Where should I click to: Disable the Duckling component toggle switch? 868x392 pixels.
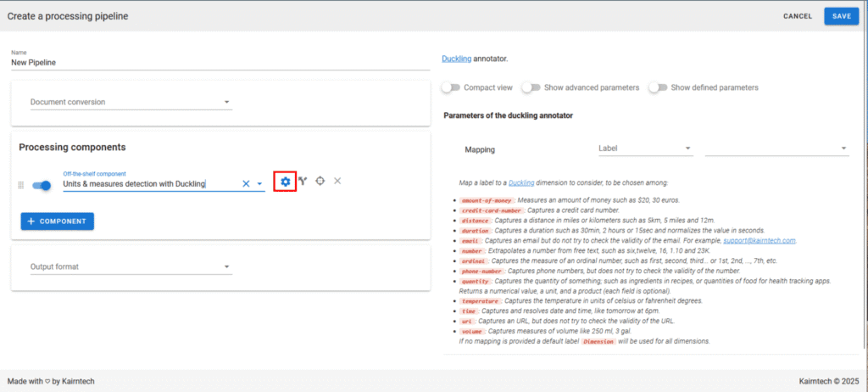[x=42, y=185]
